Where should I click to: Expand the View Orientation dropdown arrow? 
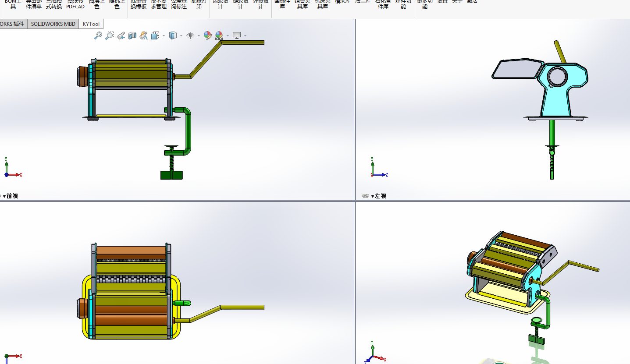[x=164, y=36]
